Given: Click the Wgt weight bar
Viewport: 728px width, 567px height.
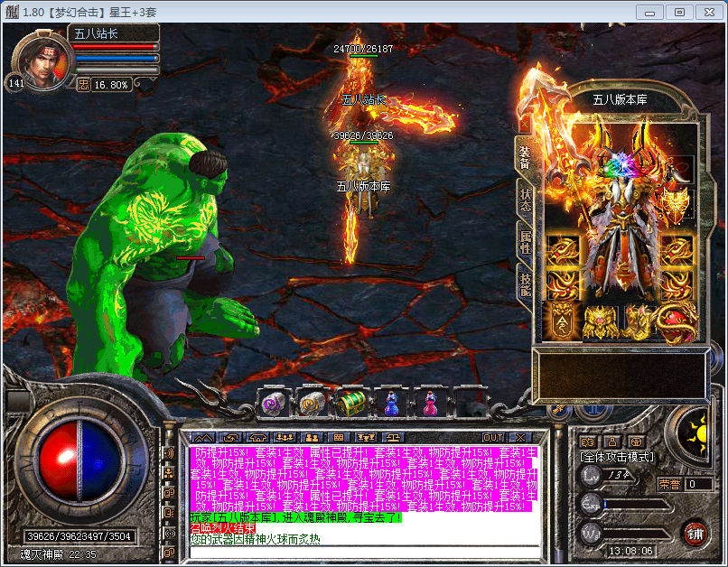Looking at the screenshot, I should tap(636, 534).
